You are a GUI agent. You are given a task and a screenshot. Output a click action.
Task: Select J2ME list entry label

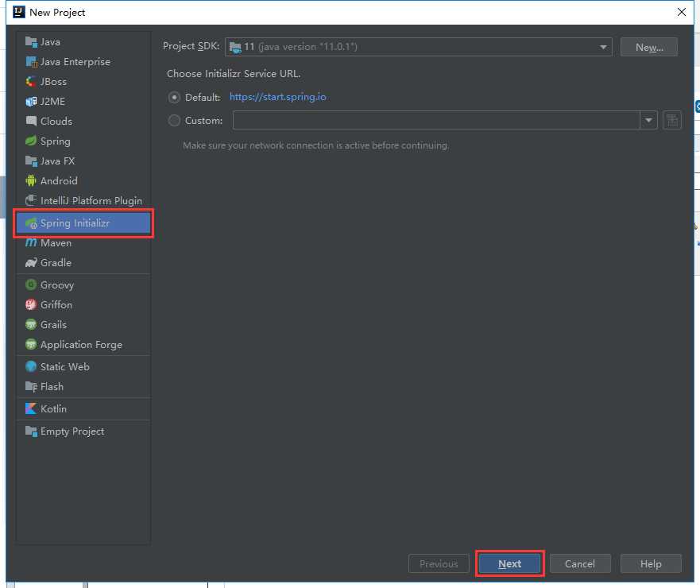coord(52,102)
